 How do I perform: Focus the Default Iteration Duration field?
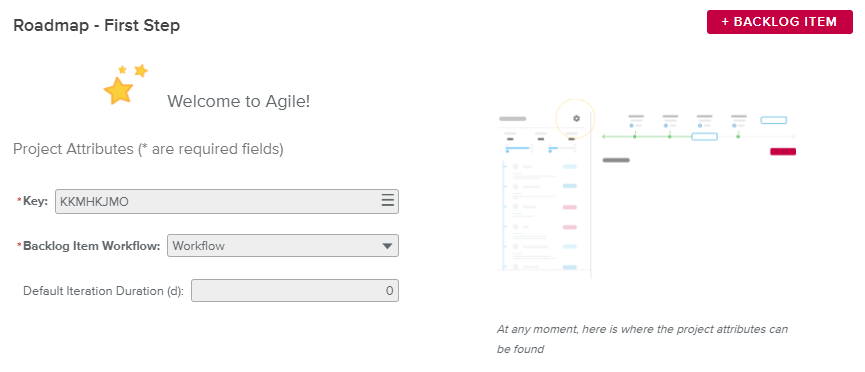pos(295,291)
